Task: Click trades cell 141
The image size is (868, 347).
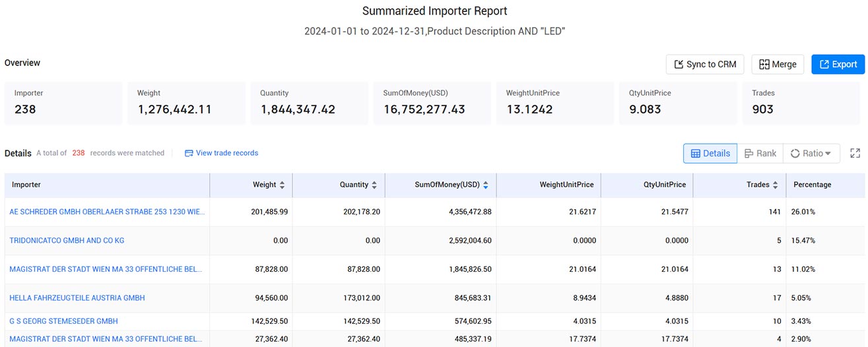Action: click(x=774, y=212)
